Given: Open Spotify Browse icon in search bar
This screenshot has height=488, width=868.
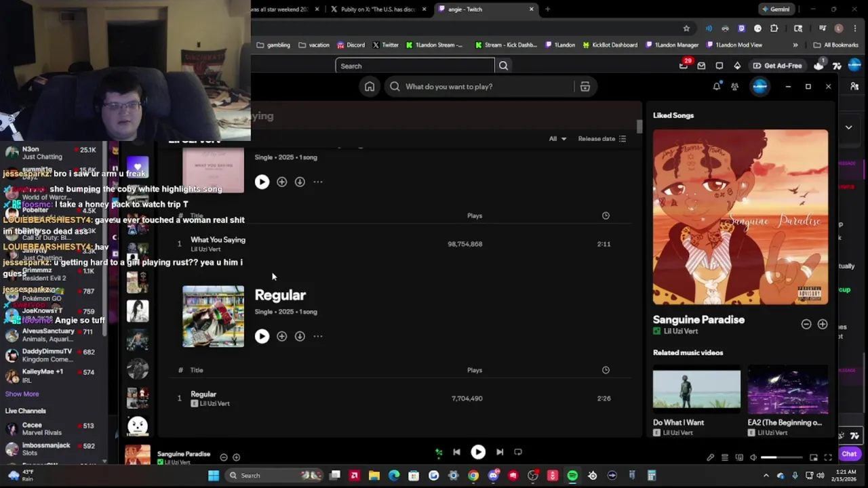Looking at the screenshot, I should point(585,87).
